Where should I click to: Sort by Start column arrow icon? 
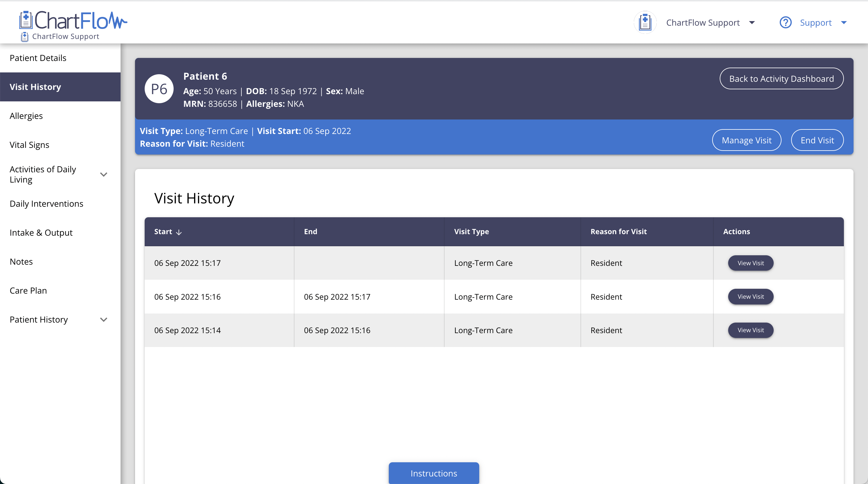[x=179, y=232]
